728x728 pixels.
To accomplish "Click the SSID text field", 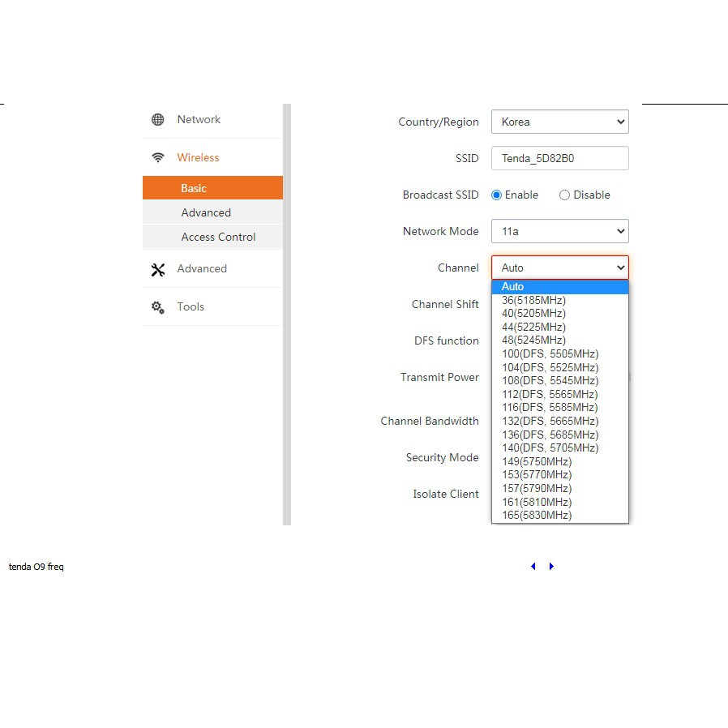I will point(559,158).
